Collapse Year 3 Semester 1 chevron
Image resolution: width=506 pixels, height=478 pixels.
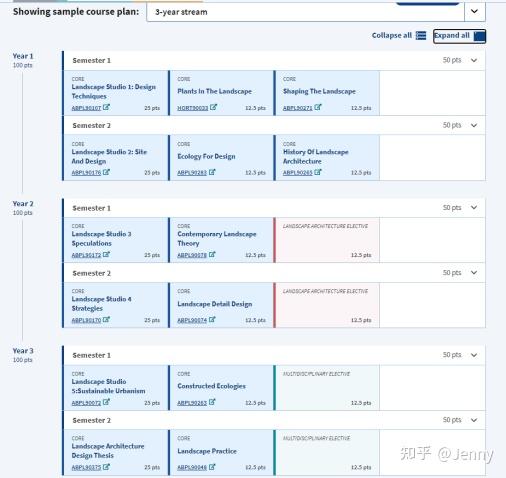pos(474,355)
